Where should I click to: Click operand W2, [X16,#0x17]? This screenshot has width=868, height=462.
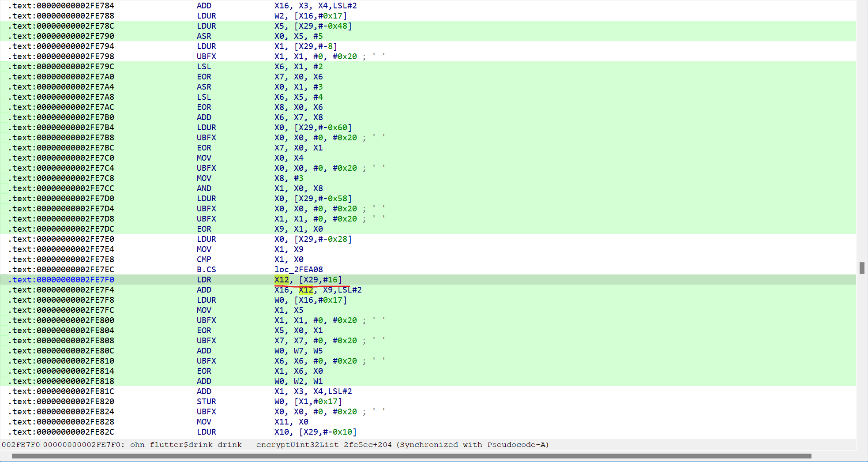[x=311, y=16]
